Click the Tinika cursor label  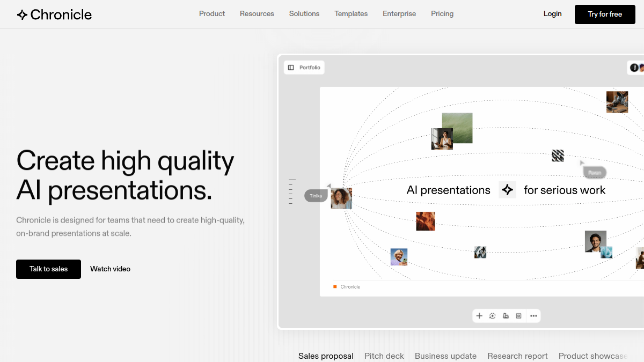(316, 196)
